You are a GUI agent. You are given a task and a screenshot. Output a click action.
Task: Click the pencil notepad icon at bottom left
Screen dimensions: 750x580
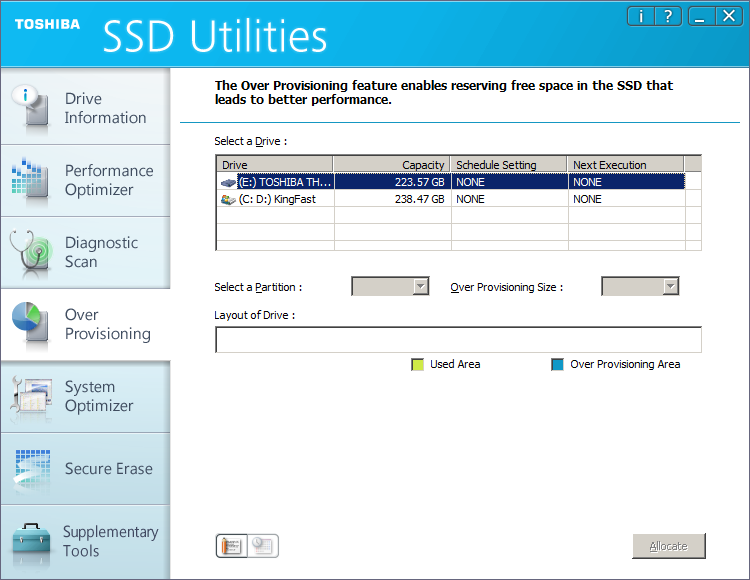point(232,546)
